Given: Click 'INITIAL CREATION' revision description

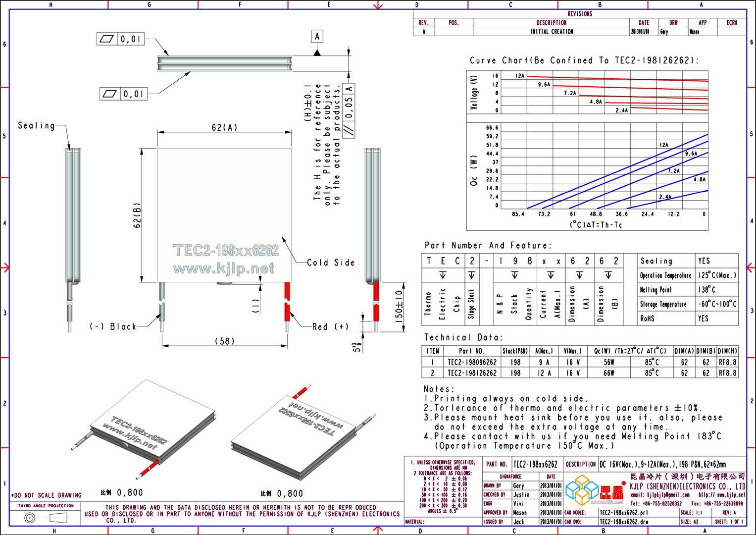Looking at the screenshot, I should tap(552, 31).
